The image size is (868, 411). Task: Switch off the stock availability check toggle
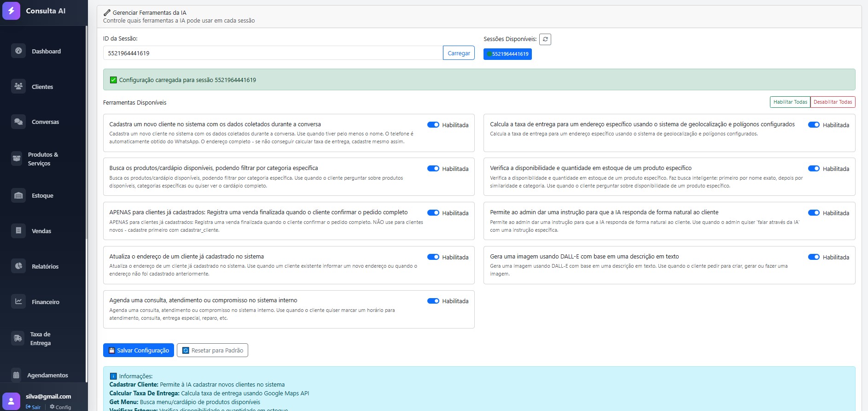pos(814,169)
